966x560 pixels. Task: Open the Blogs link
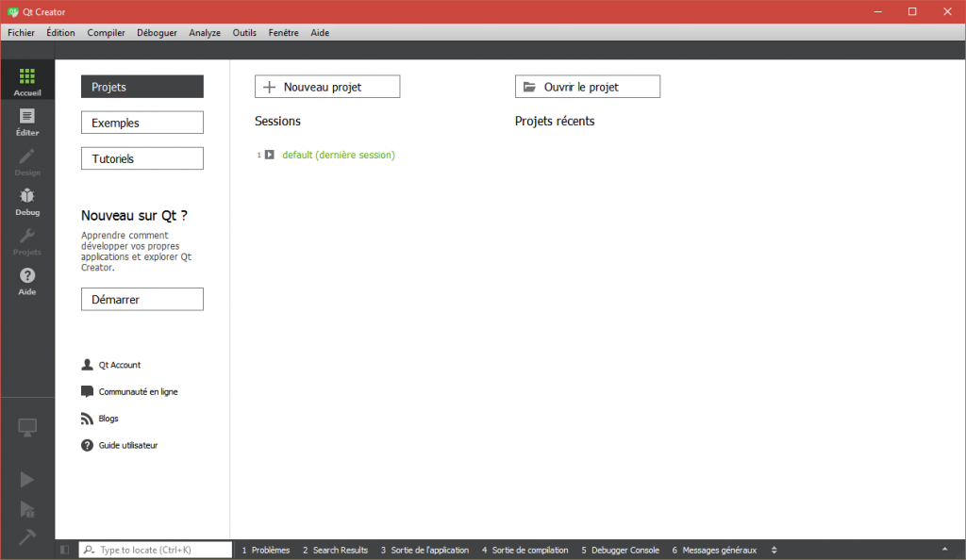click(108, 419)
